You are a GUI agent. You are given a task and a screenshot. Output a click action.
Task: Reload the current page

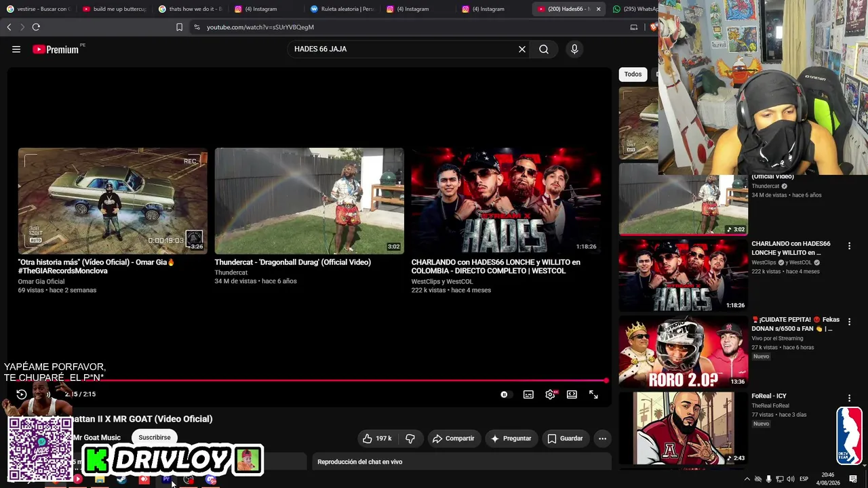click(x=36, y=27)
